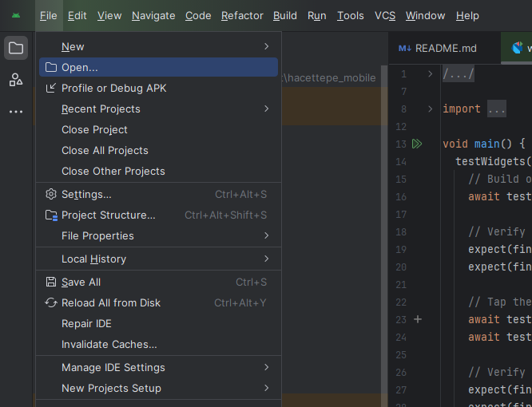Select Repair IDE
532x407 pixels.
click(x=158, y=324)
